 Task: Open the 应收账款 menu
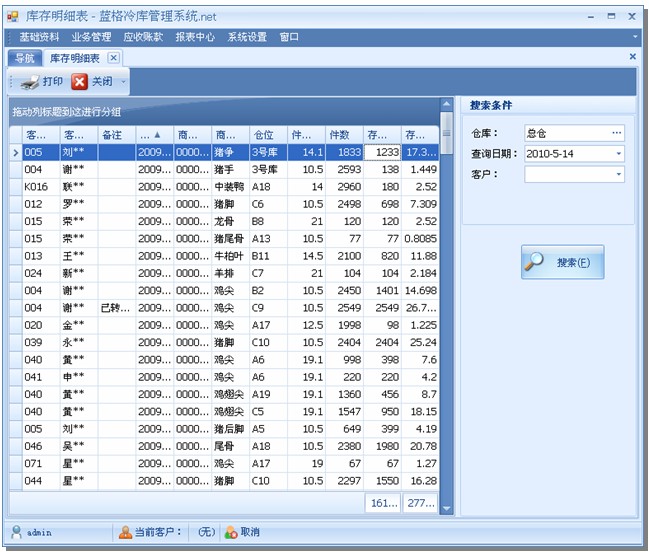(143, 37)
